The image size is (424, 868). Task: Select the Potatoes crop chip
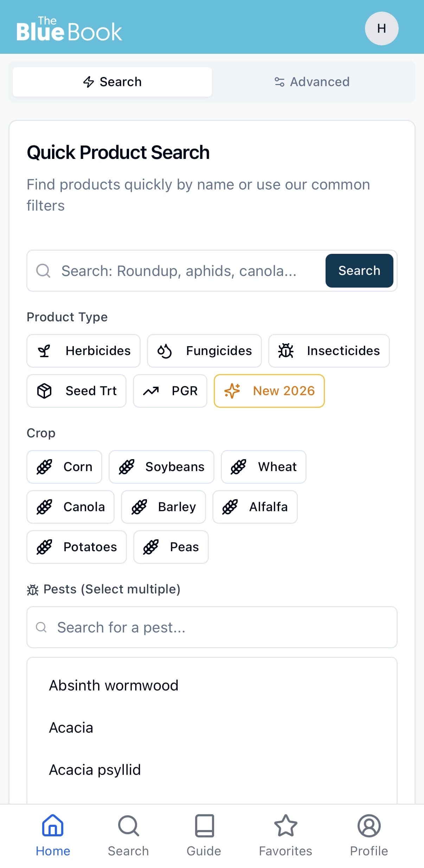click(77, 547)
